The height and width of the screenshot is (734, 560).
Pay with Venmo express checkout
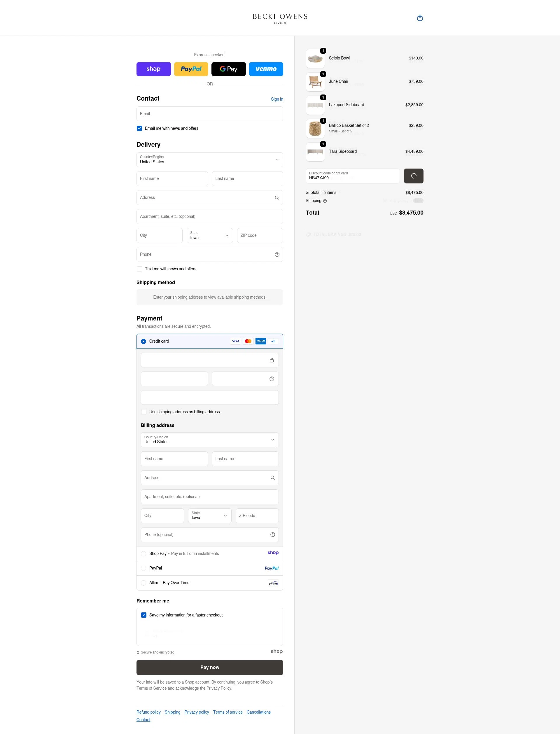coord(266,69)
